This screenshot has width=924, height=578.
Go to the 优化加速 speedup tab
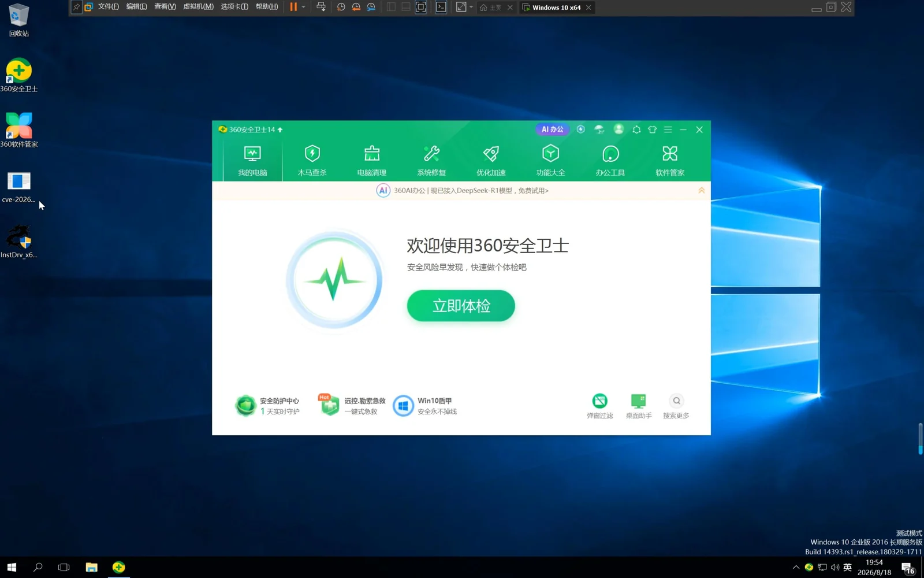point(491,160)
